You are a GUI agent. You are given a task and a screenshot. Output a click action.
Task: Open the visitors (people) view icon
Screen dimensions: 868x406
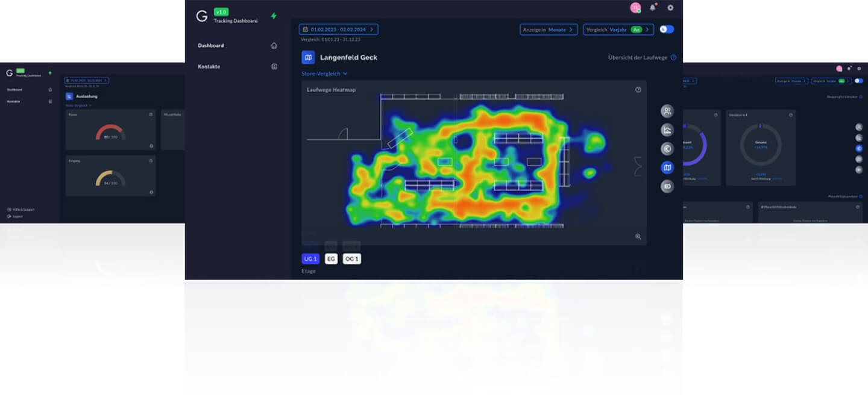tap(667, 111)
